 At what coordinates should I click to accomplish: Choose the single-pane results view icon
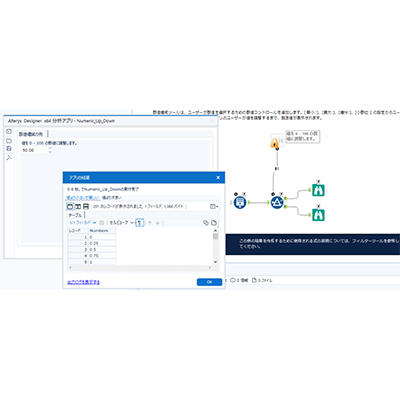[x=70, y=207]
